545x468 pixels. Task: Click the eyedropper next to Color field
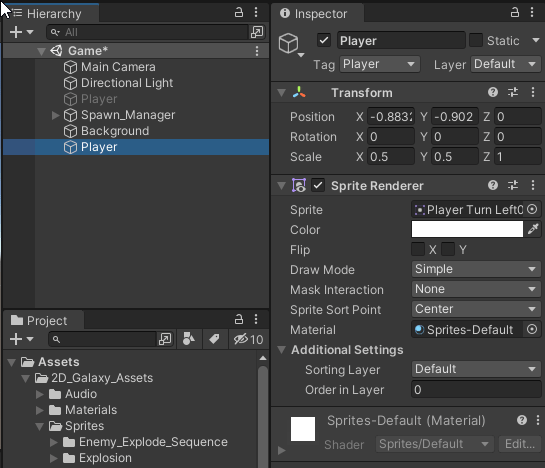tap(533, 229)
